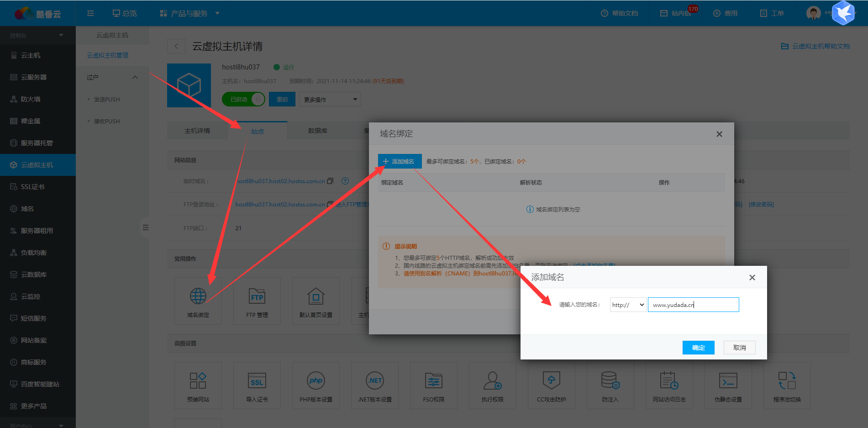Select 百度智能建站 in the sidebar
Image resolution: width=868 pixels, height=428 pixels.
click(x=37, y=384)
